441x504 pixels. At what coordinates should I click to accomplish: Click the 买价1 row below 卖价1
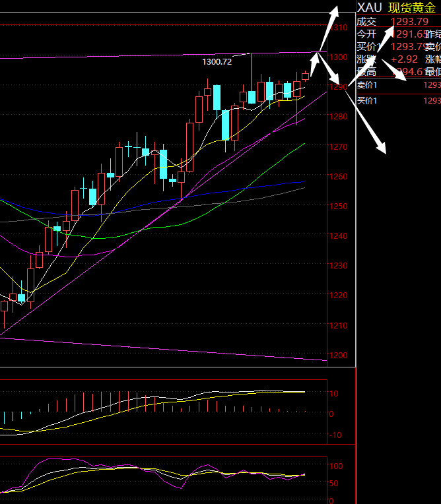pyautogui.click(x=399, y=101)
